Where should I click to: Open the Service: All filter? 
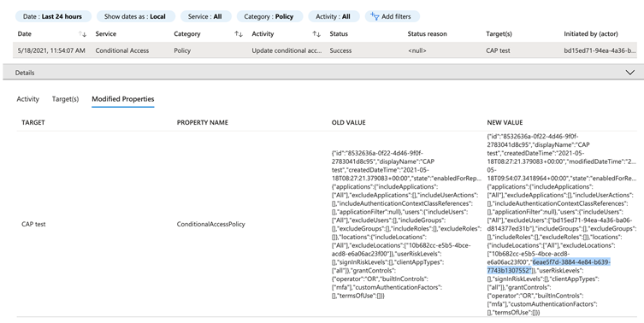coord(205,16)
